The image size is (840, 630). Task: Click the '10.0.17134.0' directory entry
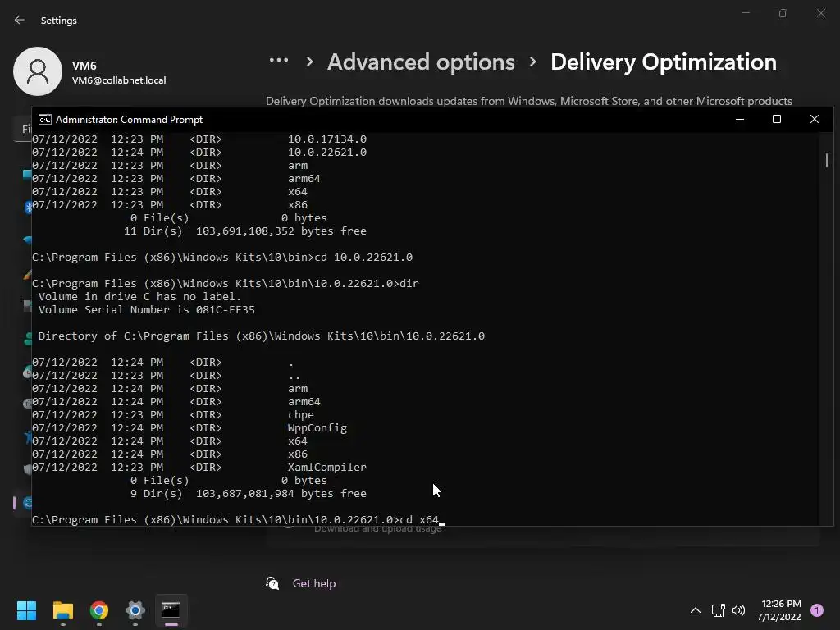pos(326,139)
